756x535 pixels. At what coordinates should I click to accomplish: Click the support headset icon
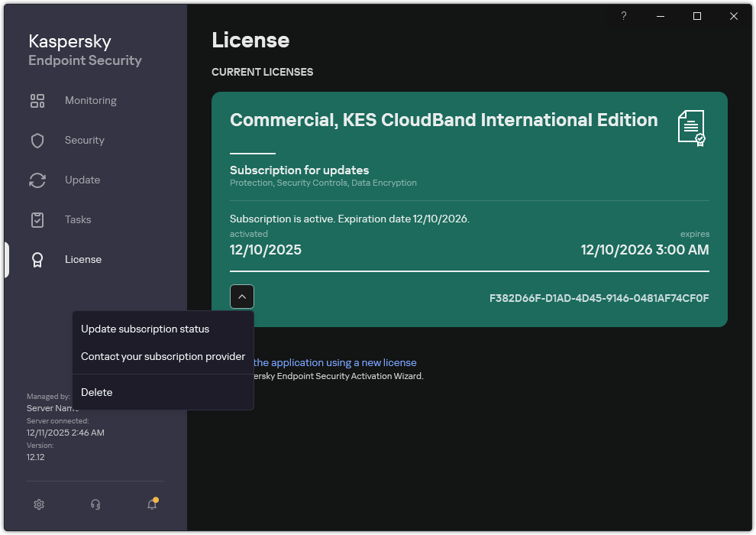[95, 504]
